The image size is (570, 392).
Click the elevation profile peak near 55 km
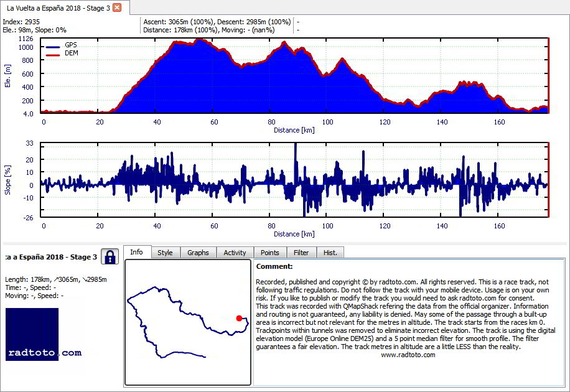click(x=200, y=40)
